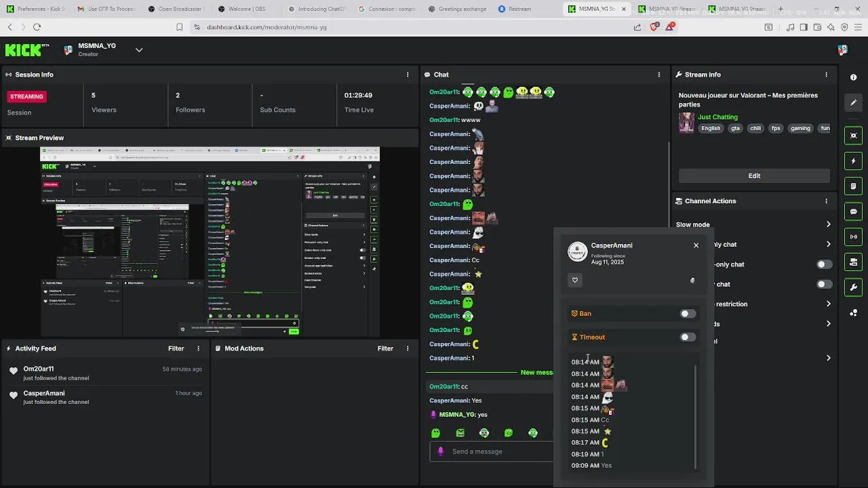Image resolution: width=868 pixels, height=488 pixels.
Task: Click the Kick logo in the header
Action: (27, 49)
